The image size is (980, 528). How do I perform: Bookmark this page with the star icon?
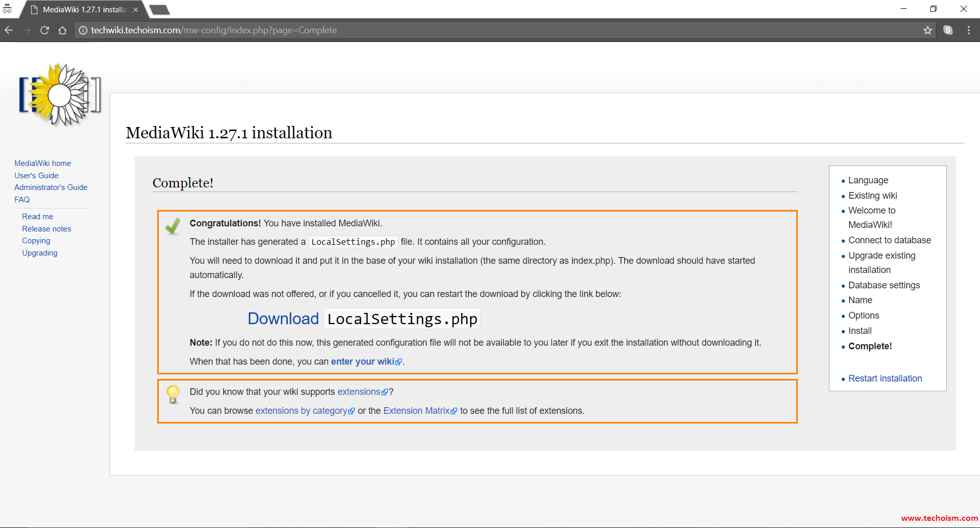927,30
